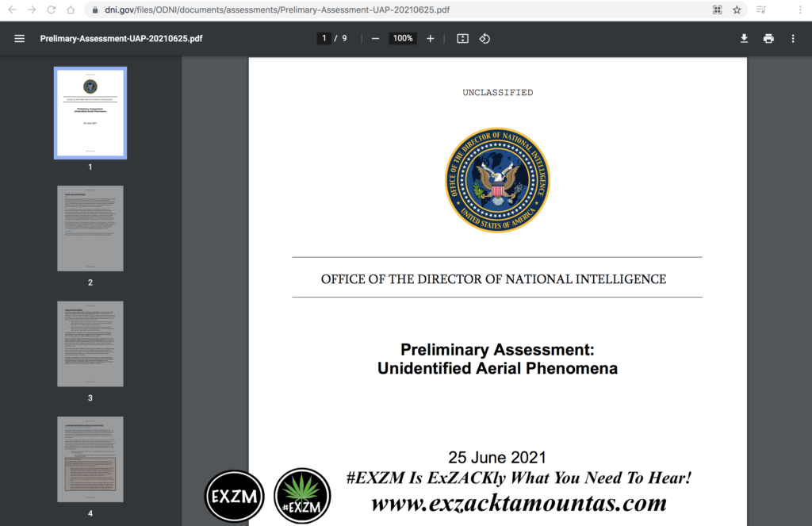Select the page 1 thumbnail
812x526 pixels.
pyautogui.click(x=90, y=113)
